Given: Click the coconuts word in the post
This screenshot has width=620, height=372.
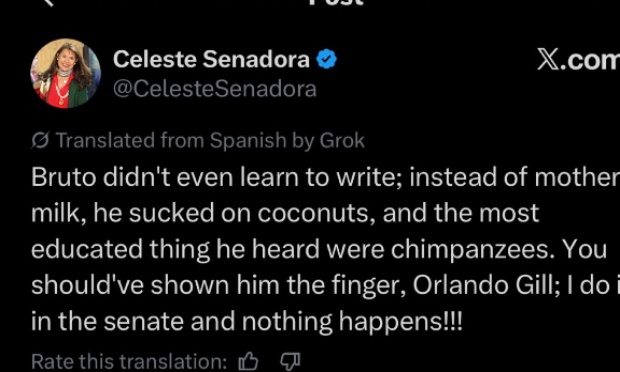Looking at the screenshot, I should (x=315, y=214).
